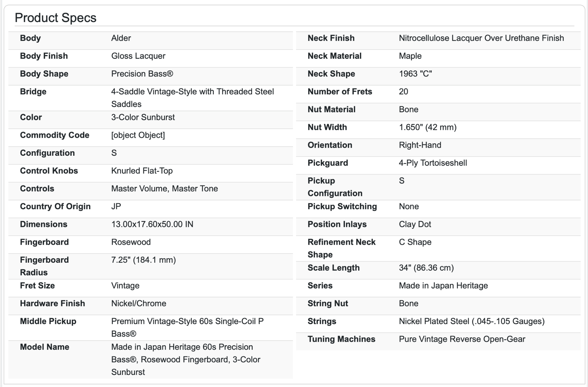588x387 pixels.
Task: Select the 'Pure Vintage Reverse Open-Gear' value
Action: [462, 339]
